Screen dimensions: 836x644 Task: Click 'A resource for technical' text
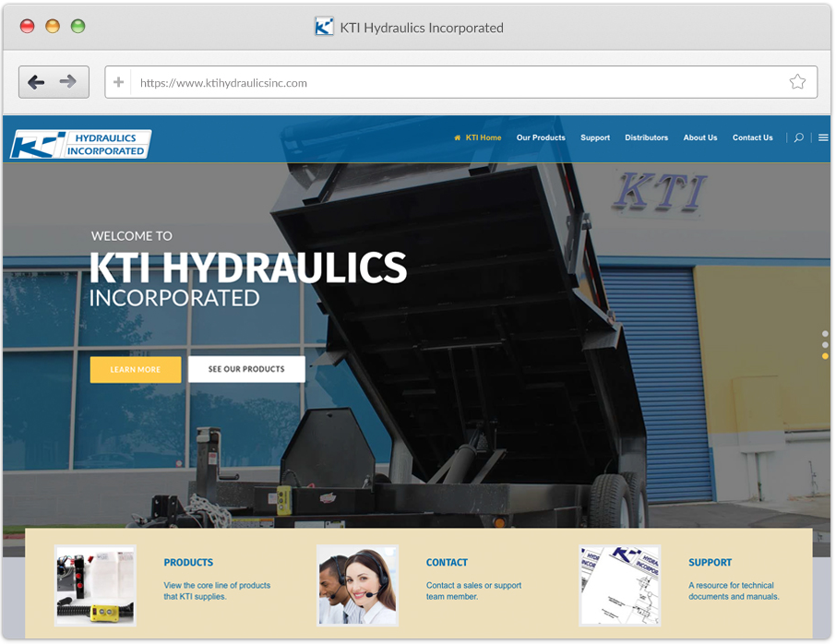pyautogui.click(x=731, y=585)
